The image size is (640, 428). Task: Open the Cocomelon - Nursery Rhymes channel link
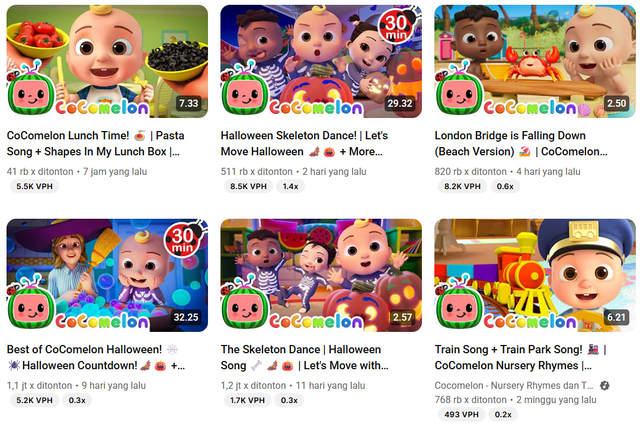coord(514,386)
